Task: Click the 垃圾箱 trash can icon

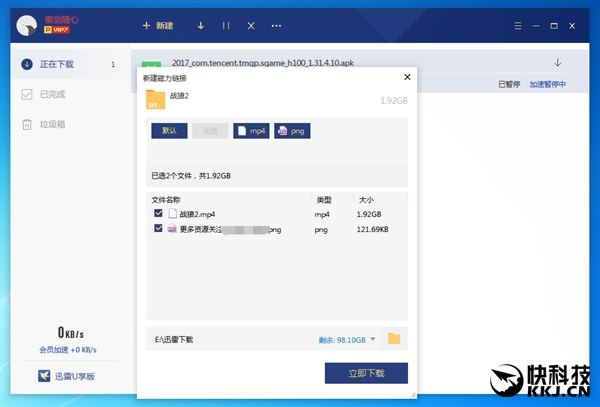Action: (27, 124)
